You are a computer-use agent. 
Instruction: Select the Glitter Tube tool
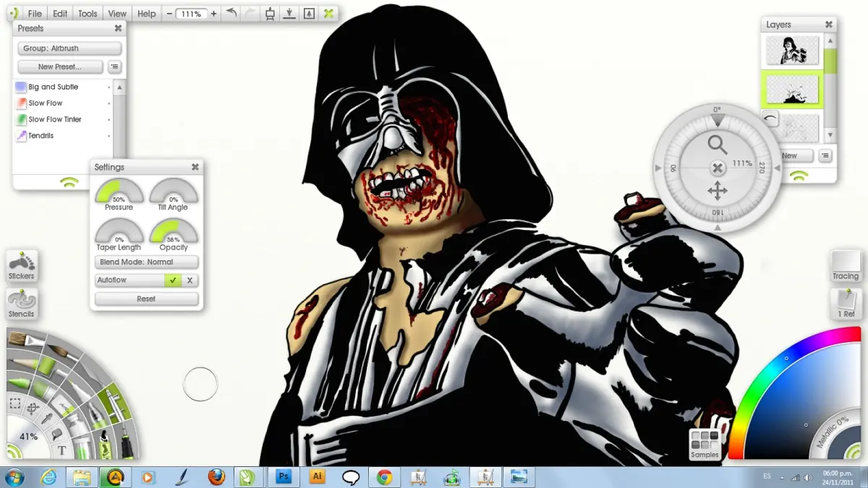click(82, 447)
